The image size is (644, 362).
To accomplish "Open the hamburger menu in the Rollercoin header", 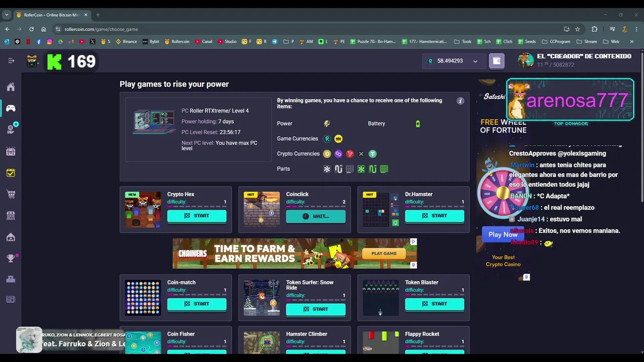I will (x=11, y=61).
